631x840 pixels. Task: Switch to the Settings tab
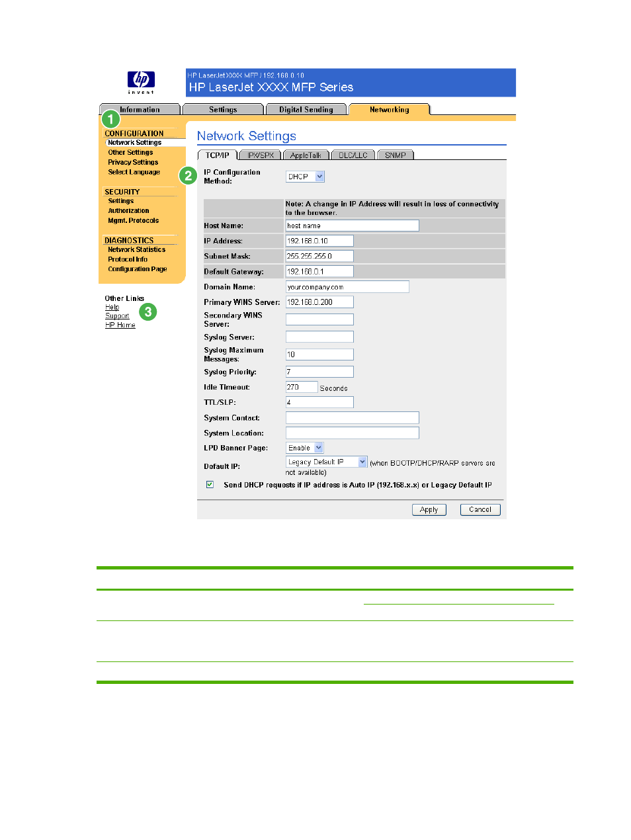223,110
